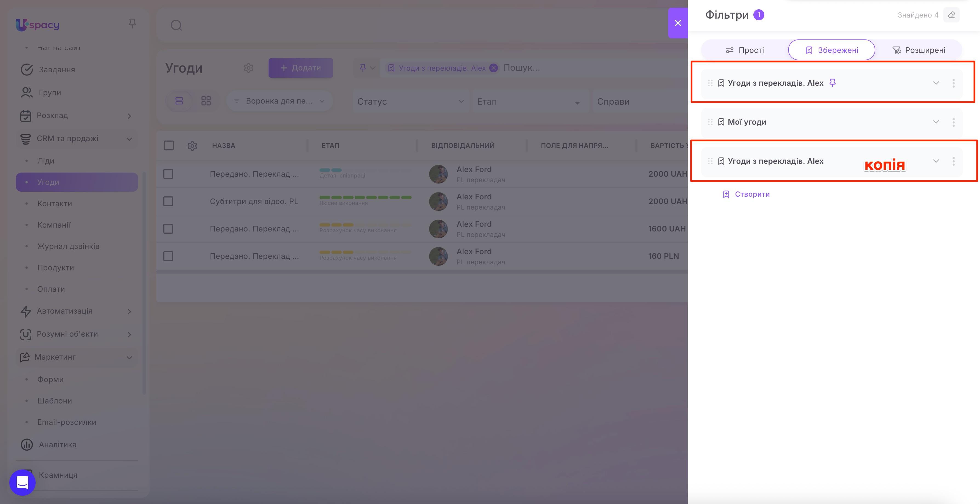Grab the drag handle of 'Мої угоди' filter
980x504 pixels.
point(710,122)
